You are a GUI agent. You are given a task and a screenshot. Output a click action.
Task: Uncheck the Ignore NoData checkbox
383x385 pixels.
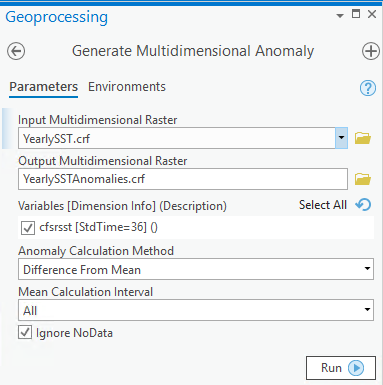tap(25, 333)
